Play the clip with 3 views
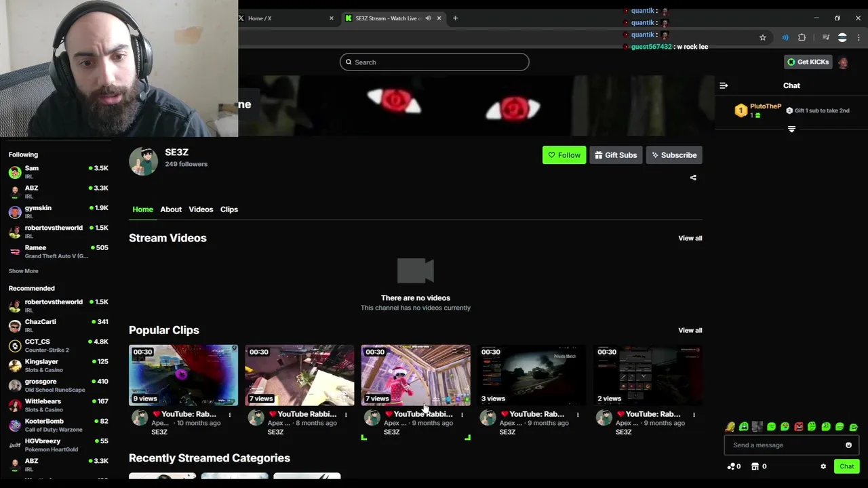 point(532,375)
